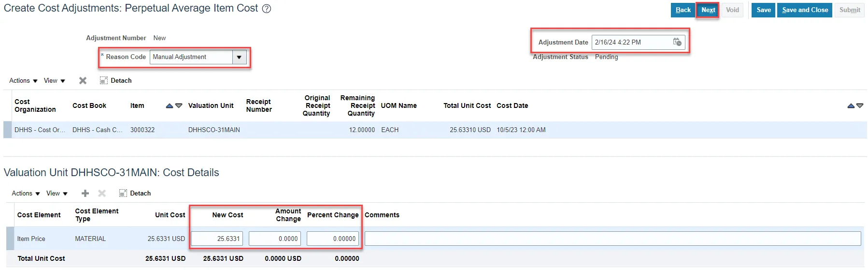Sort Item column ascending
The height and width of the screenshot is (270, 868).
click(x=170, y=105)
